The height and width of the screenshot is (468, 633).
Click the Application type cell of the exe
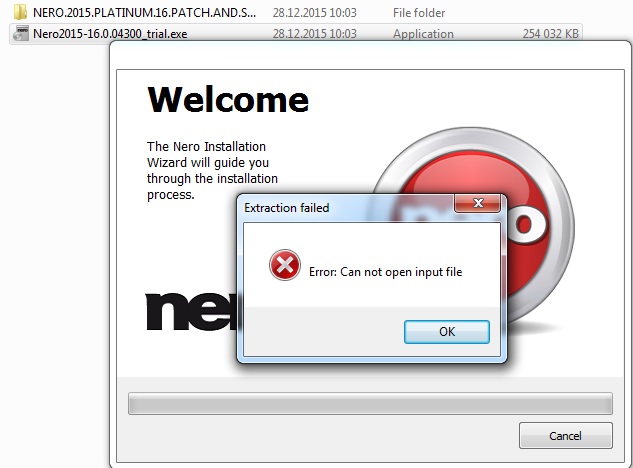[x=423, y=34]
